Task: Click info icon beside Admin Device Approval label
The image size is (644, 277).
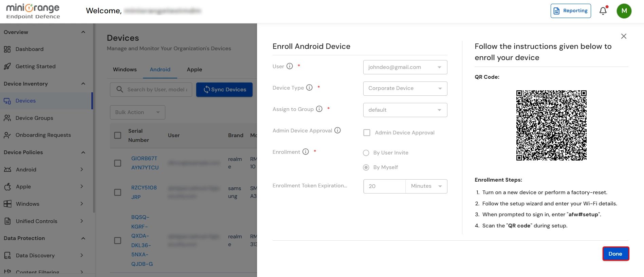Action: point(337,130)
